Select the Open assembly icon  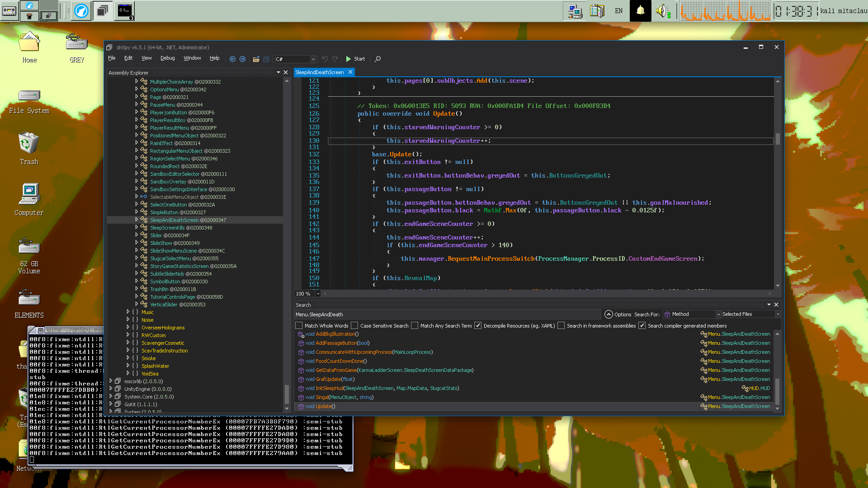(x=256, y=59)
